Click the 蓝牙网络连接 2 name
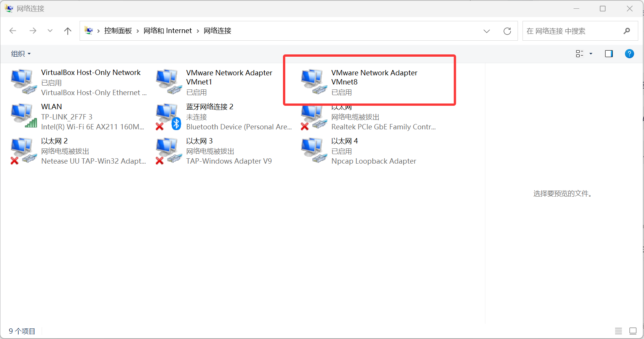 click(x=210, y=107)
